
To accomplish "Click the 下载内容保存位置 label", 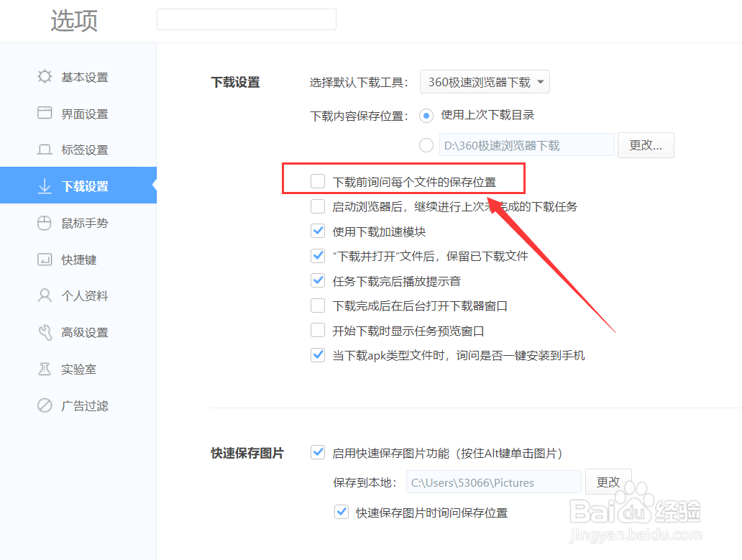I will click(359, 116).
